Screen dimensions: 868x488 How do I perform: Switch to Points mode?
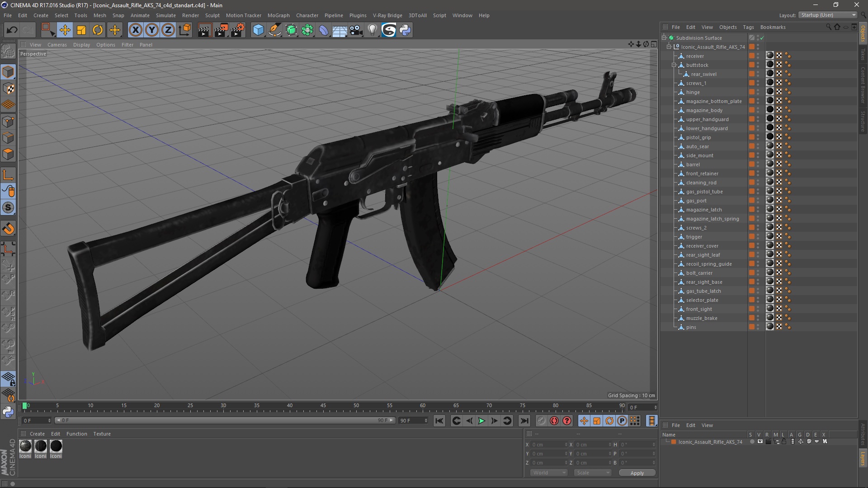[8, 122]
